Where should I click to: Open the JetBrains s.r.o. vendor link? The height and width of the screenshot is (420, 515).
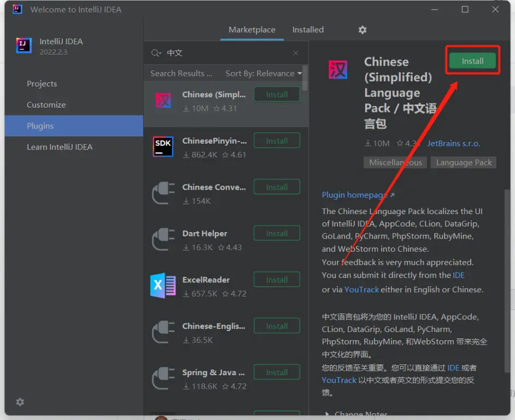454,144
